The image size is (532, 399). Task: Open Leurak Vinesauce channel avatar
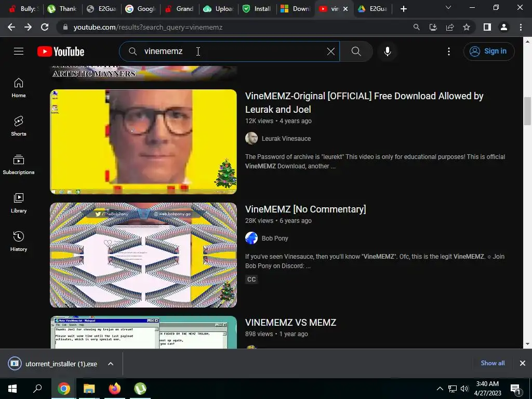251,138
